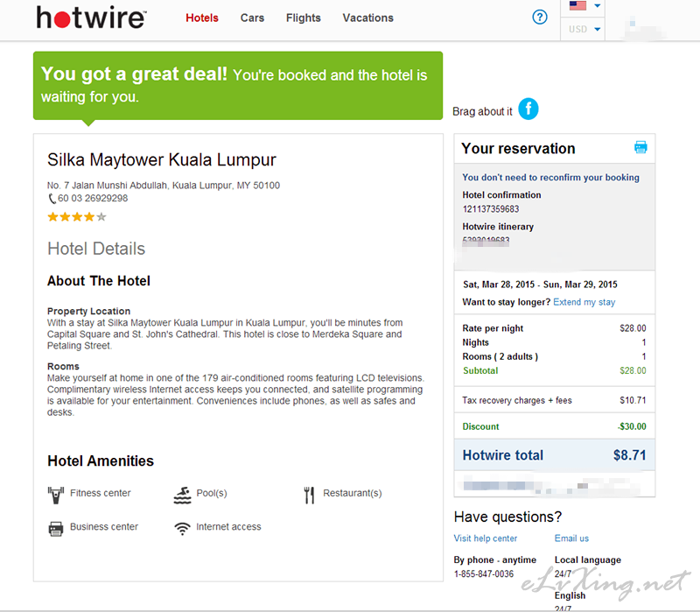Image resolution: width=700 pixels, height=612 pixels.
Task: Click the Pool(s) swimmer icon
Action: [182, 495]
